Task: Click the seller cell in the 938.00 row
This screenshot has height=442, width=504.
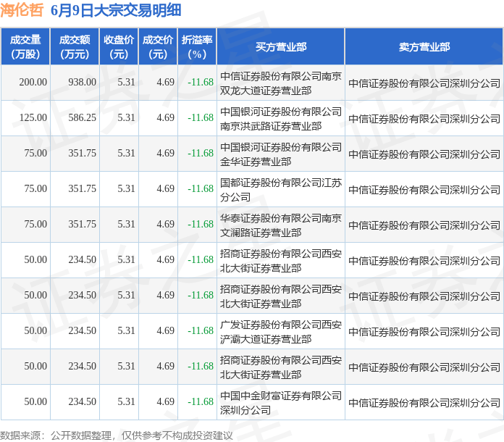Action: (x=424, y=83)
